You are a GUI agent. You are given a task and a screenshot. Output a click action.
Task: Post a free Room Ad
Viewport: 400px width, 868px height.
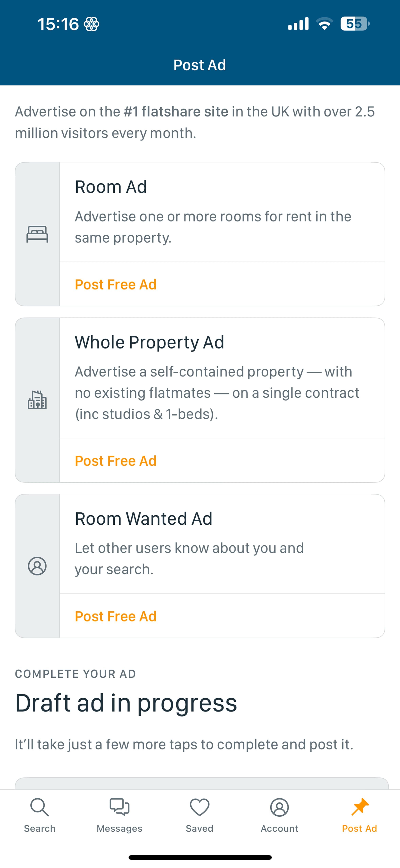tap(115, 284)
